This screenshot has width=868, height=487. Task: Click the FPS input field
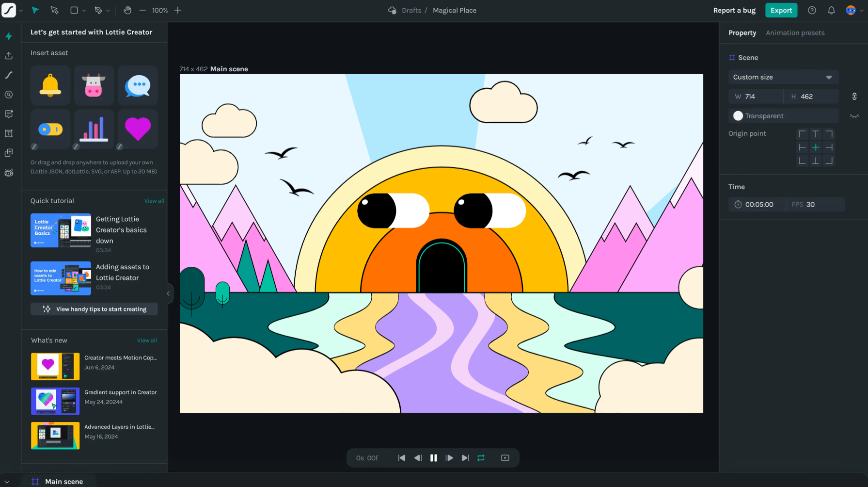823,204
